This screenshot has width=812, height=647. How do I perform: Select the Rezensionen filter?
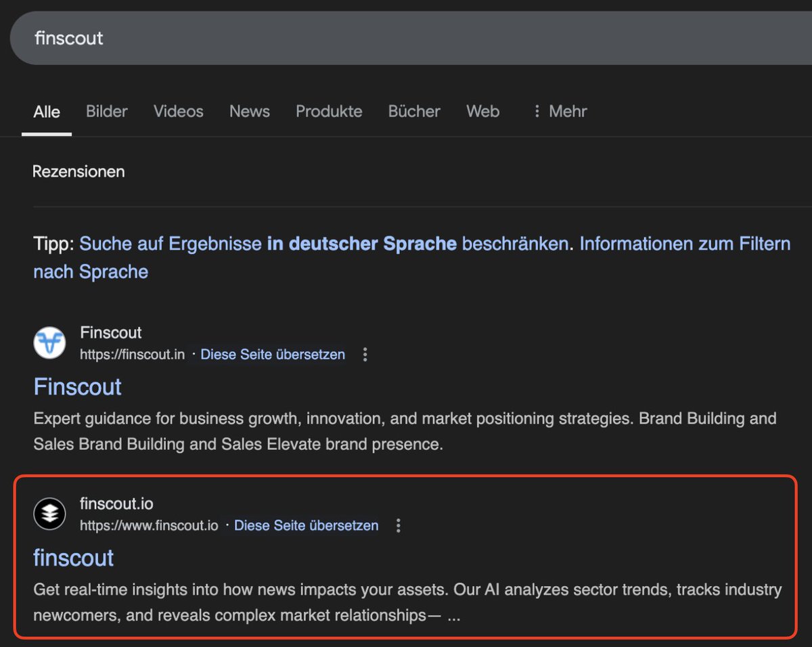(x=78, y=171)
